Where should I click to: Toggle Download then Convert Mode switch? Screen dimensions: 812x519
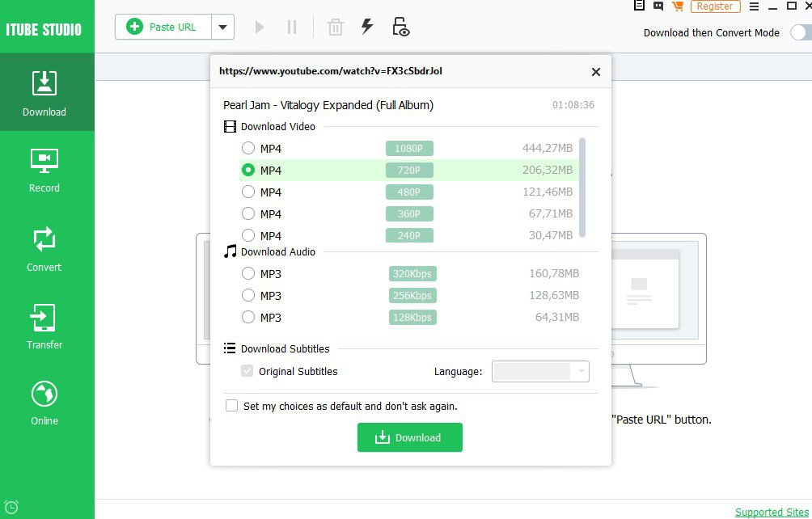800,32
